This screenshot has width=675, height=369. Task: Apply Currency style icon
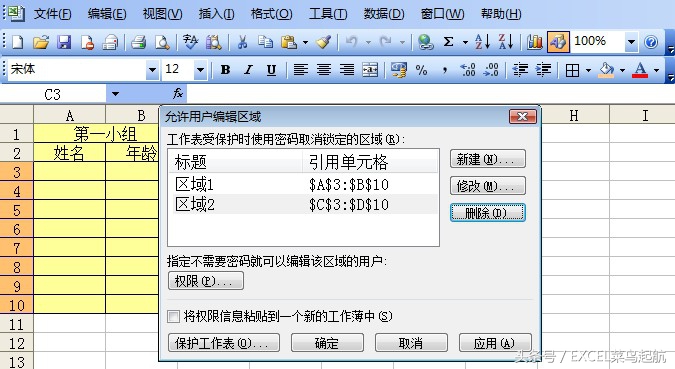pos(398,70)
